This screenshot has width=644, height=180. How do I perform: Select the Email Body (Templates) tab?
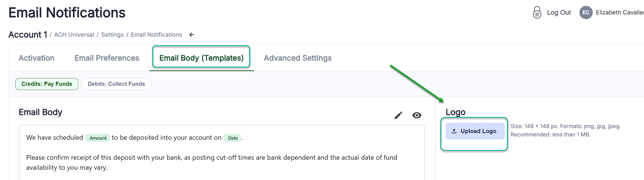201,58
